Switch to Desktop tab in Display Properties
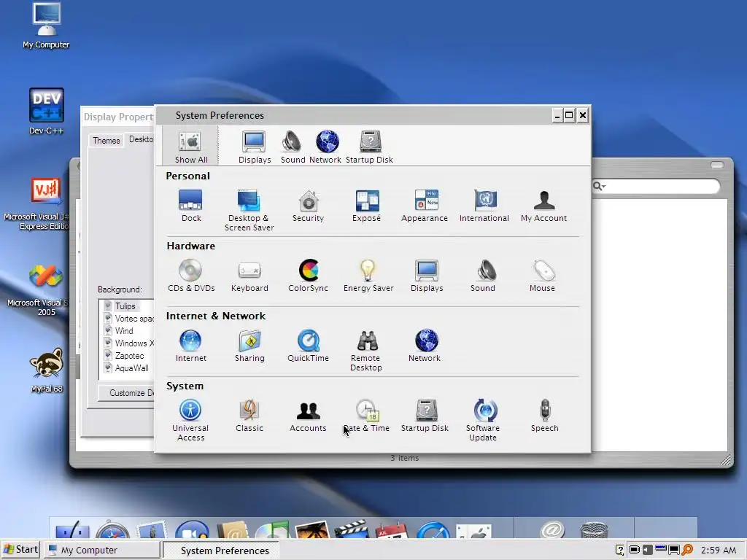Screen dimensions: 747x560 [x=141, y=139]
